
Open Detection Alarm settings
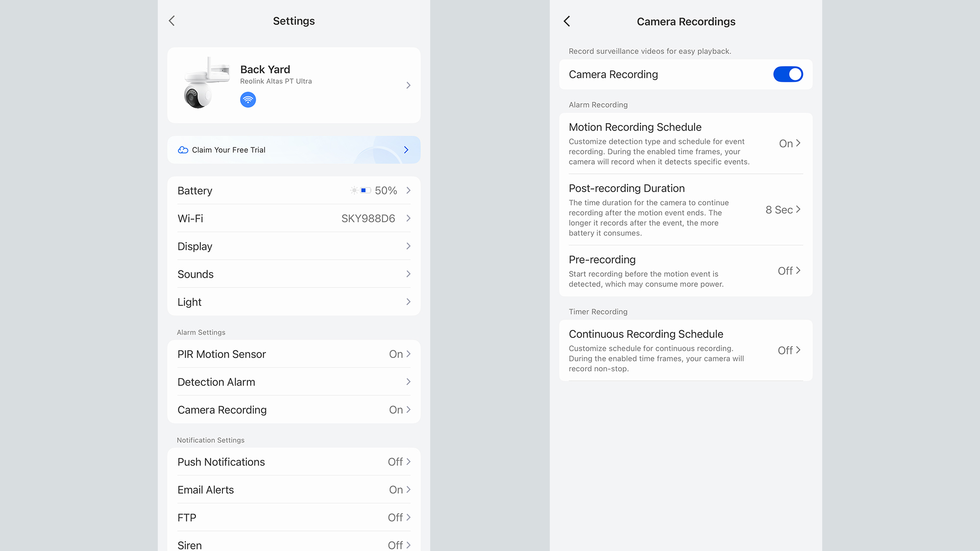(294, 382)
